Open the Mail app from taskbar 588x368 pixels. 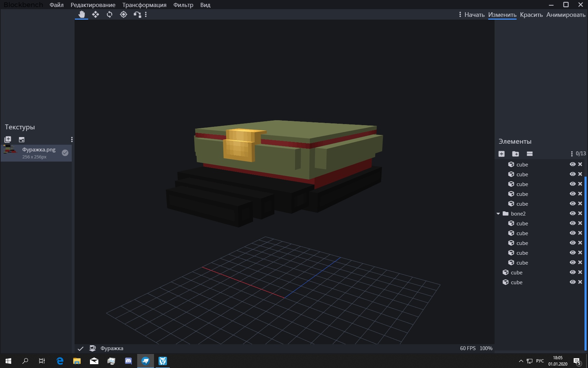(x=94, y=361)
